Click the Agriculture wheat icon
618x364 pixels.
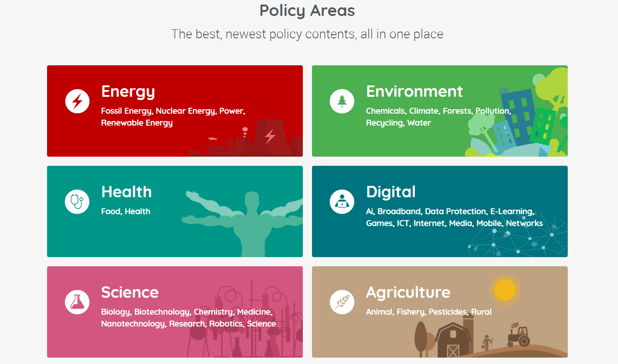342,302
